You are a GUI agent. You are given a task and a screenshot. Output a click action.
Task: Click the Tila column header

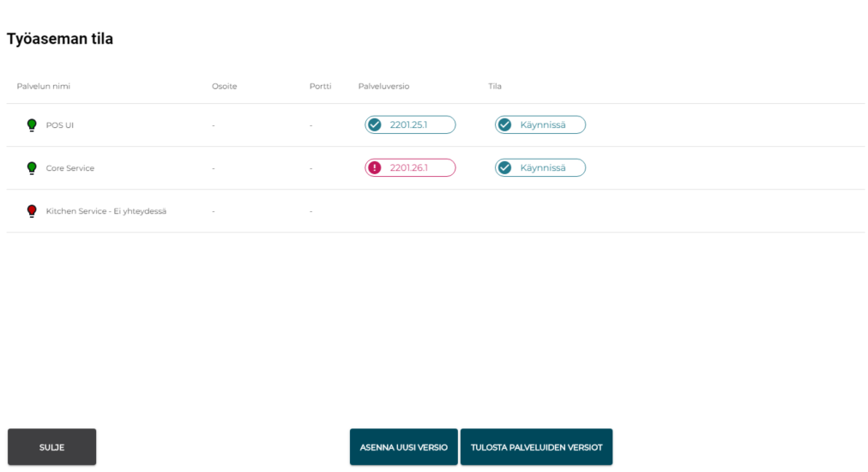tap(495, 87)
